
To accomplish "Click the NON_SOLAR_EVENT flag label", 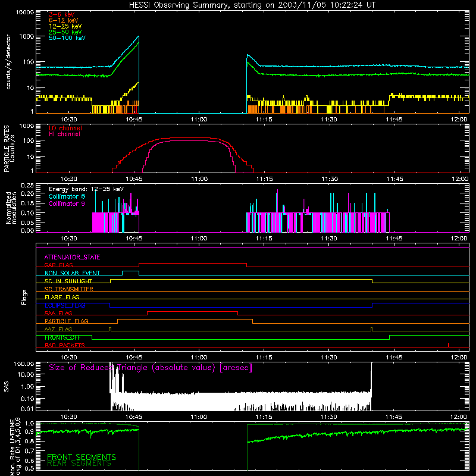I will (x=72, y=273).
